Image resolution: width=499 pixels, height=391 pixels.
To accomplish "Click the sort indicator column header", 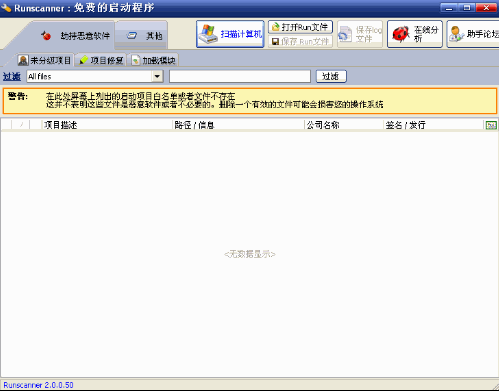I will 21,125.
